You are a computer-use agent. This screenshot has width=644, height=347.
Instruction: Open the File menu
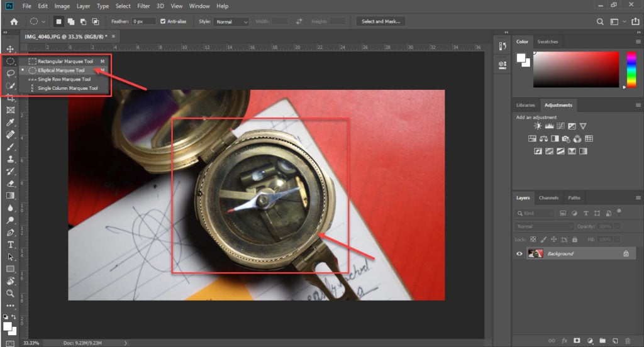26,6
